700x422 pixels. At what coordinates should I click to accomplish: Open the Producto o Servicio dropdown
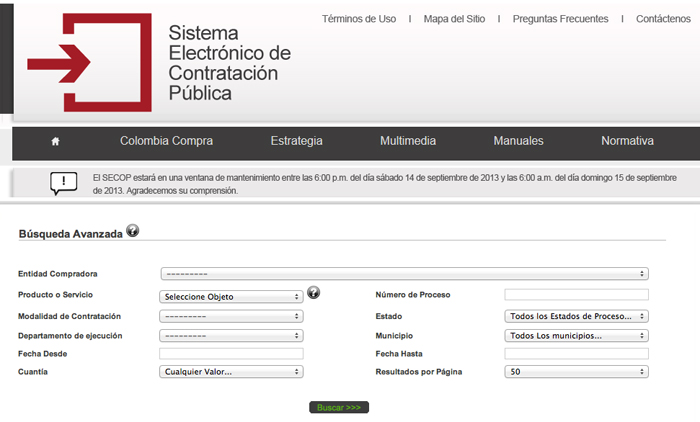(x=231, y=296)
